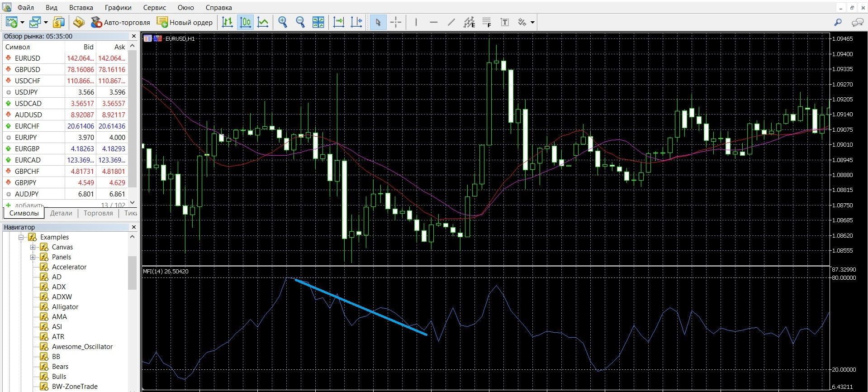Viewport: 868px width, 392px height.
Task: Select the ATR indicator
Action: (x=58, y=337)
